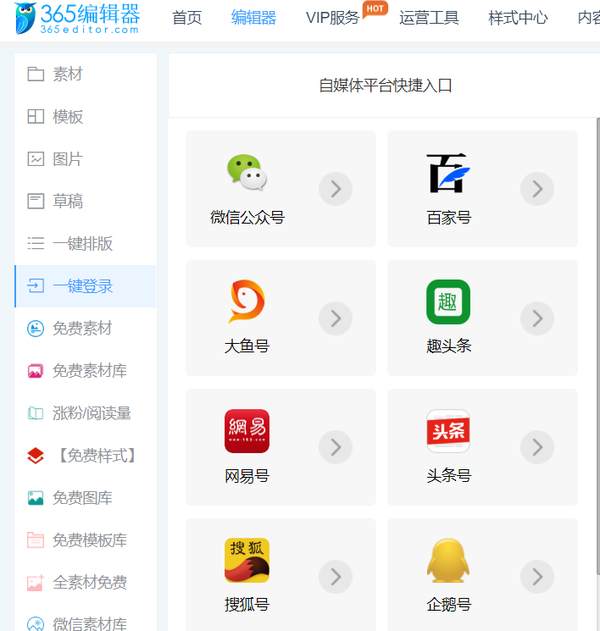Image resolution: width=600 pixels, height=631 pixels.
Task: Click the 免费图库 sidebar text
Action: [82, 498]
